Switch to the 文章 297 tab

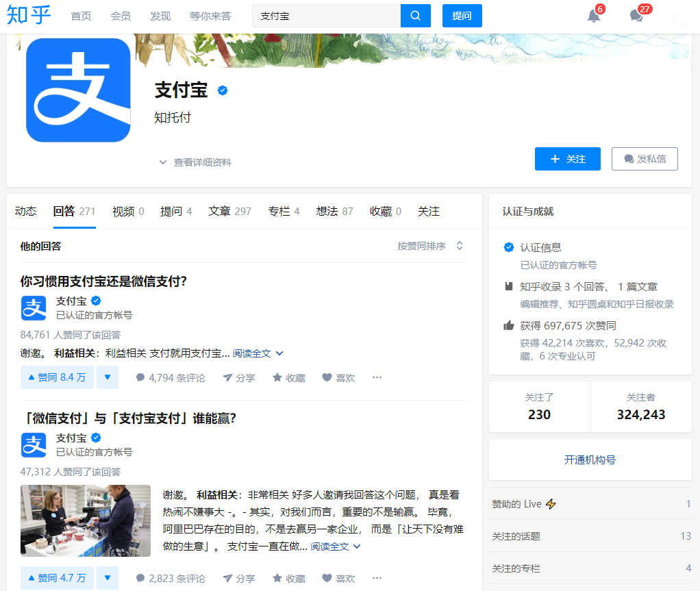230,211
